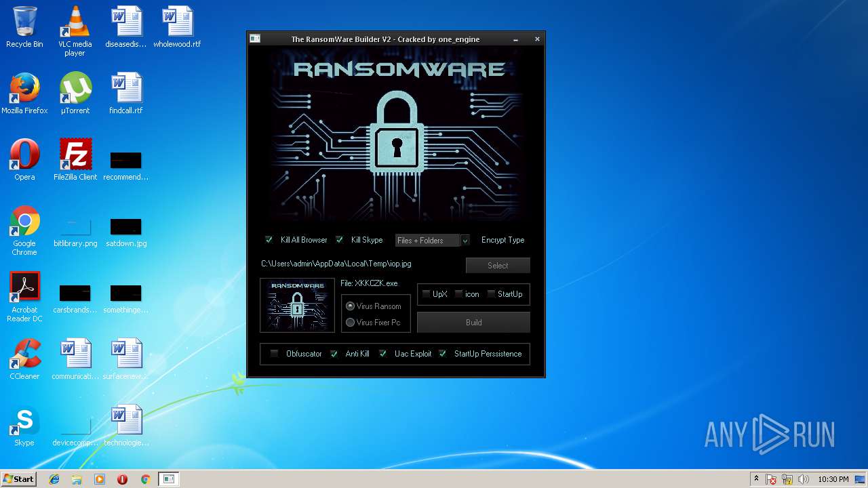868x488 pixels.
Task: Open the Start menu
Action: pos(18,479)
